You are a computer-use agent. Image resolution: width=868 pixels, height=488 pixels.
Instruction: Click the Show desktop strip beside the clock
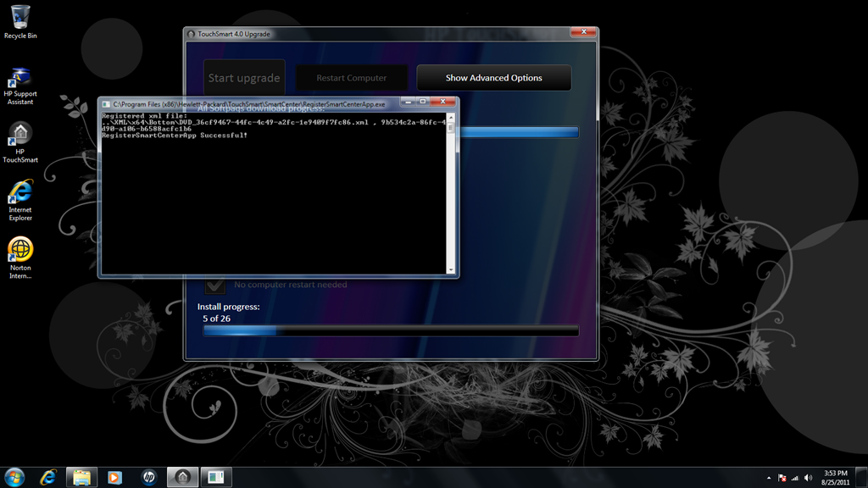tap(861, 477)
